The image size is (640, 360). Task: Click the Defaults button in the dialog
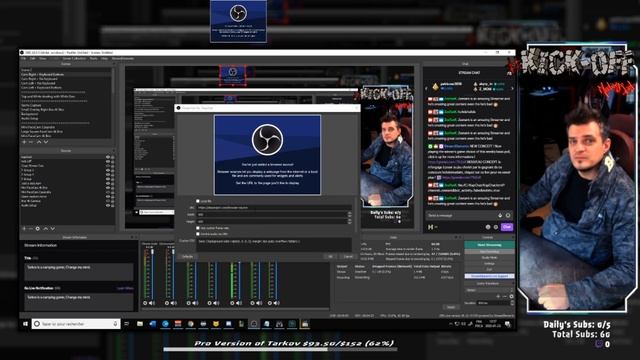187,256
